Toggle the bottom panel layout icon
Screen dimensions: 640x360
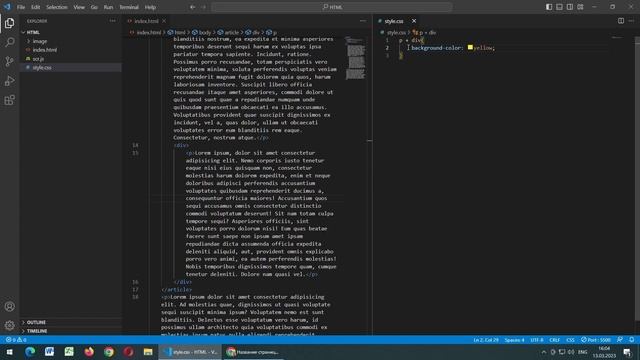click(559, 7)
